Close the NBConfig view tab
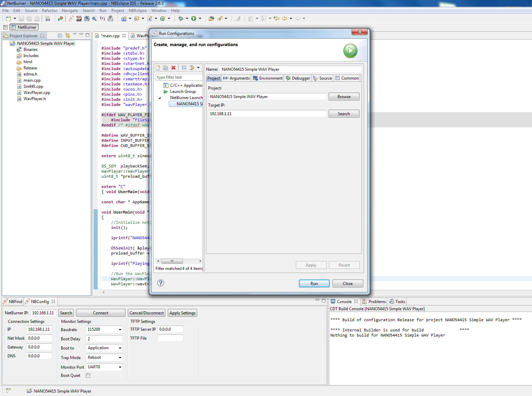 [x=53, y=301]
